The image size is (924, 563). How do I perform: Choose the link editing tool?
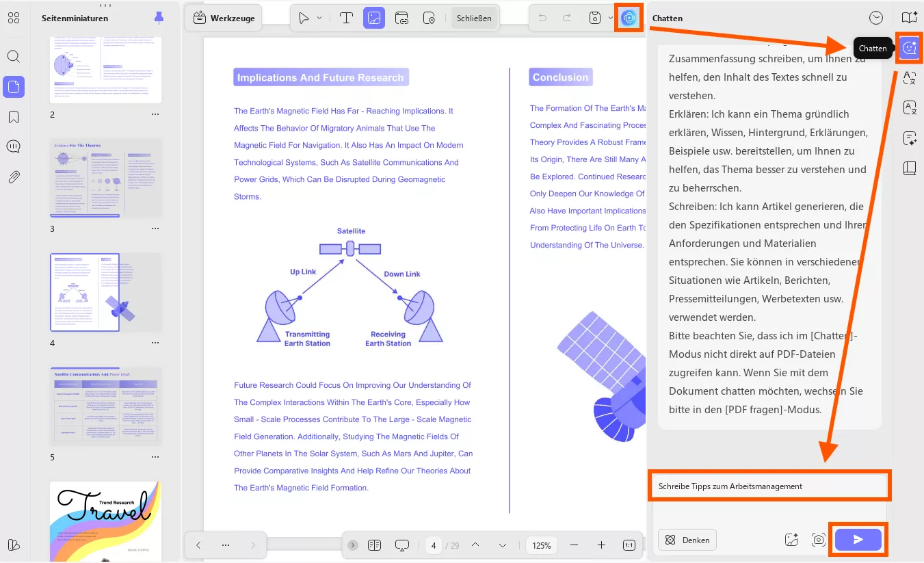click(401, 18)
